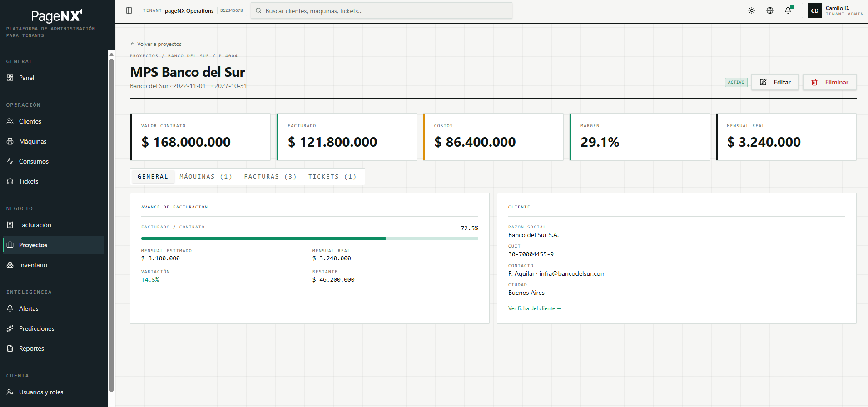This screenshot has height=407, width=868.
Task: Click the sidebar vertical scrollbar
Action: 111,225
